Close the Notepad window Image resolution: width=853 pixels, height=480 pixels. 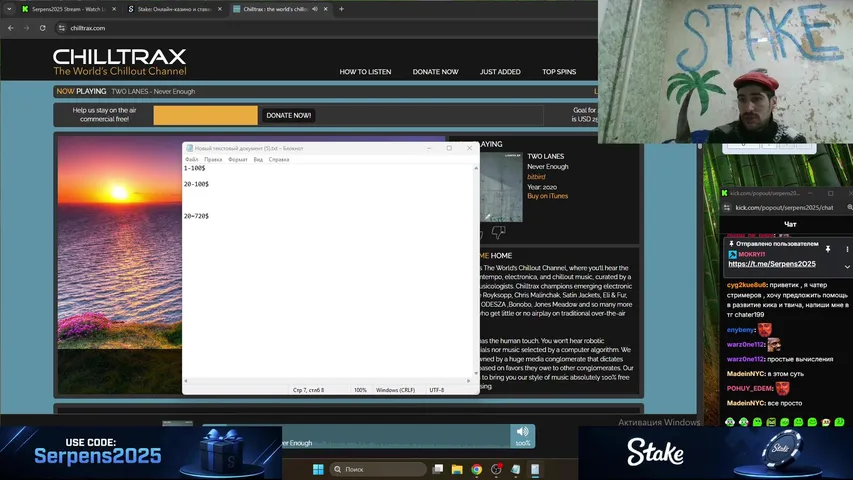tap(469, 148)
